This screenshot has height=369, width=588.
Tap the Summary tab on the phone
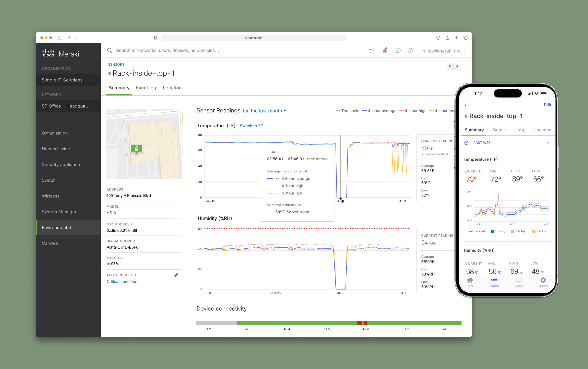point(474,130)
